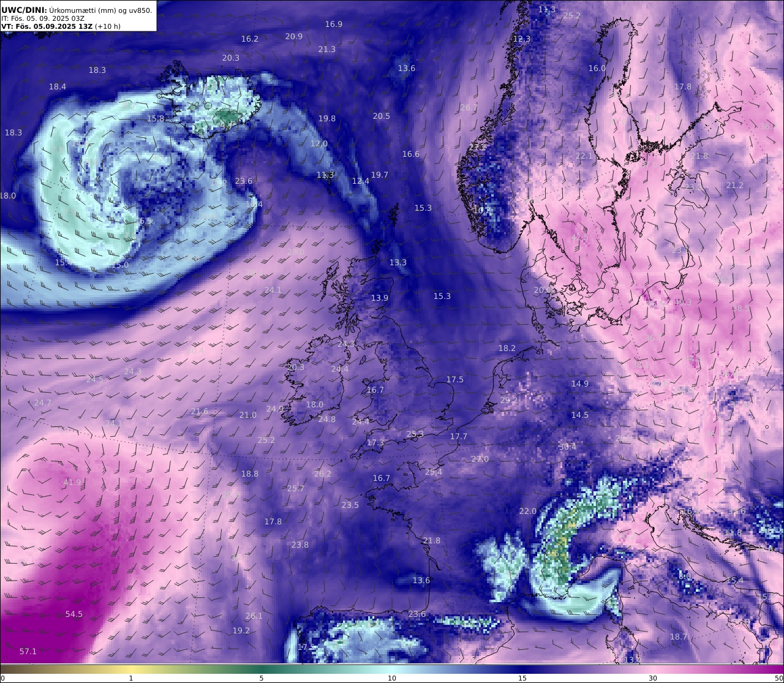Viewport: 784px width, 683px height.
Task: Click the map value 17.3
Action: coord(375,443)
